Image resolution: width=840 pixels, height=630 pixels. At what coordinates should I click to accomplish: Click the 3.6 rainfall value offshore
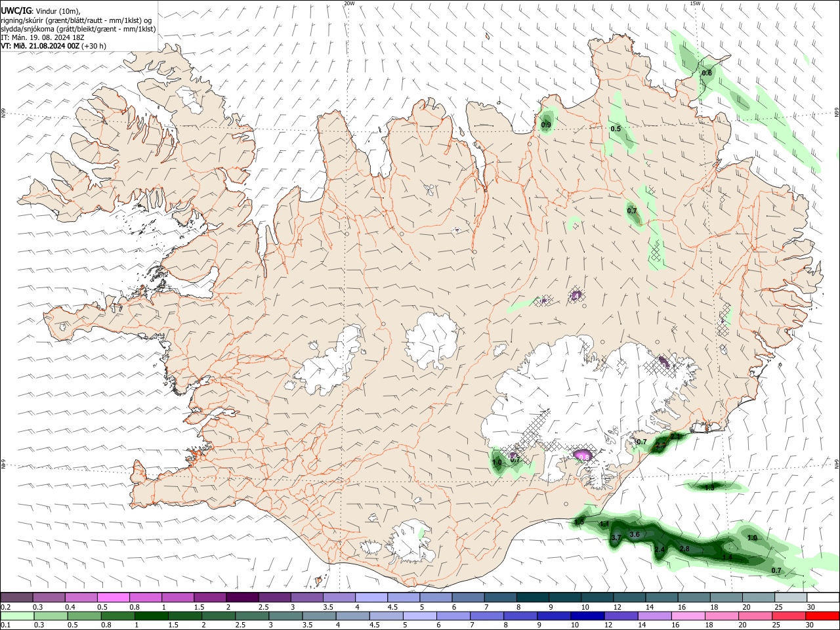(635, 535)
